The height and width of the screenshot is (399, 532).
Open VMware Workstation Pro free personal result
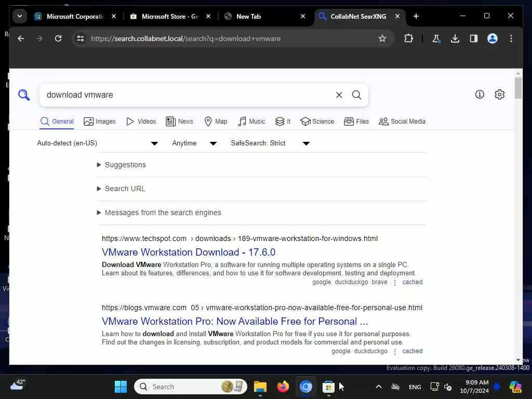pyautogui.click(x=235, y=321)
